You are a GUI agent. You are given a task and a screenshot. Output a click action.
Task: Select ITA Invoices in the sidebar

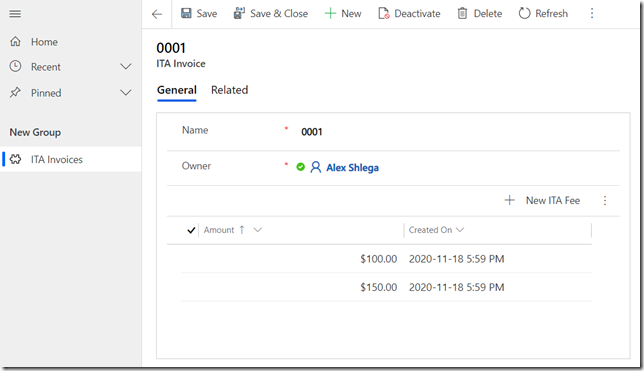pos(71,159)
